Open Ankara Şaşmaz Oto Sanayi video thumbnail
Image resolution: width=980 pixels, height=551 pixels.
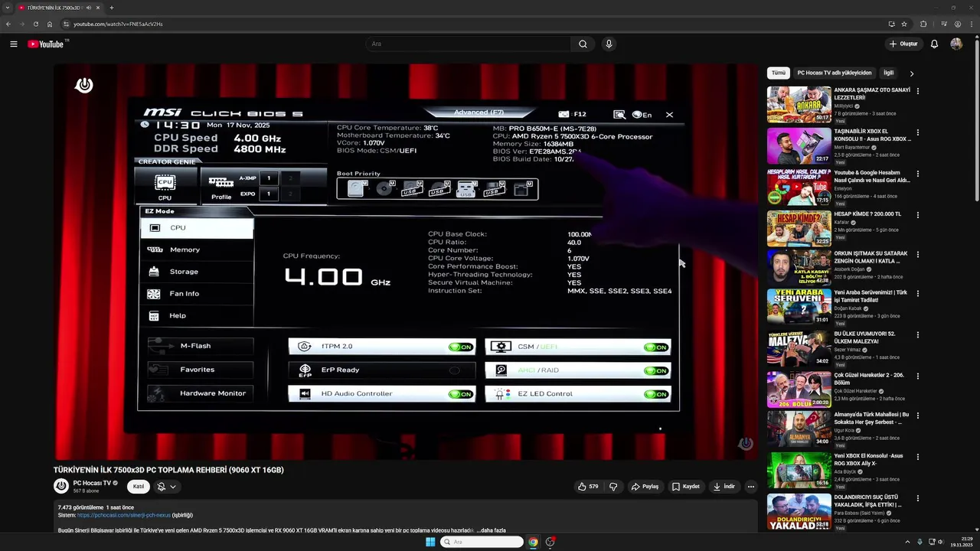[x=799, y=104]
